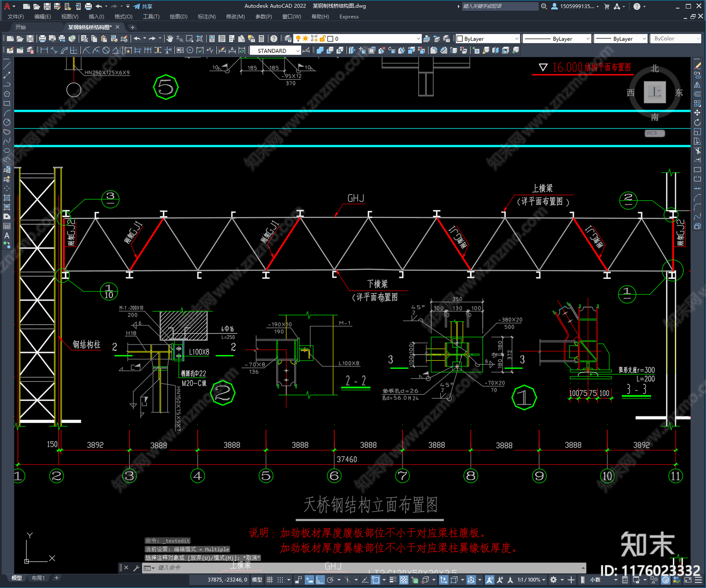
Task: Click the 上 face of the ViewCube
Action: [655, 92]
